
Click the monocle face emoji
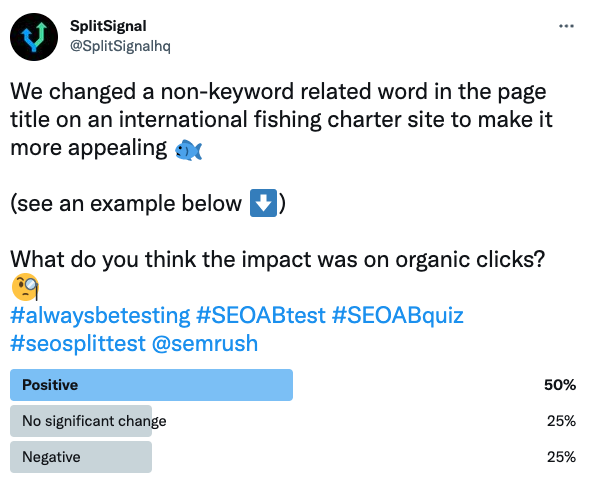25,287
